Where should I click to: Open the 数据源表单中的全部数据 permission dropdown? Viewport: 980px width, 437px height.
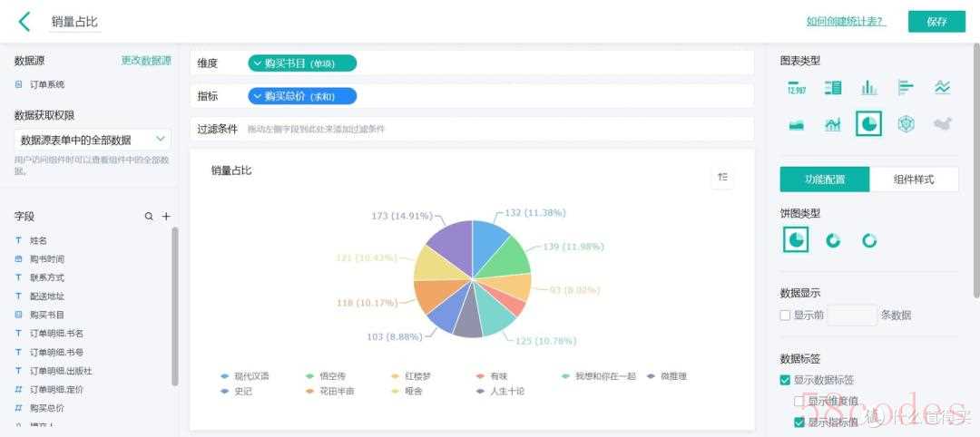tap(93, 140)
